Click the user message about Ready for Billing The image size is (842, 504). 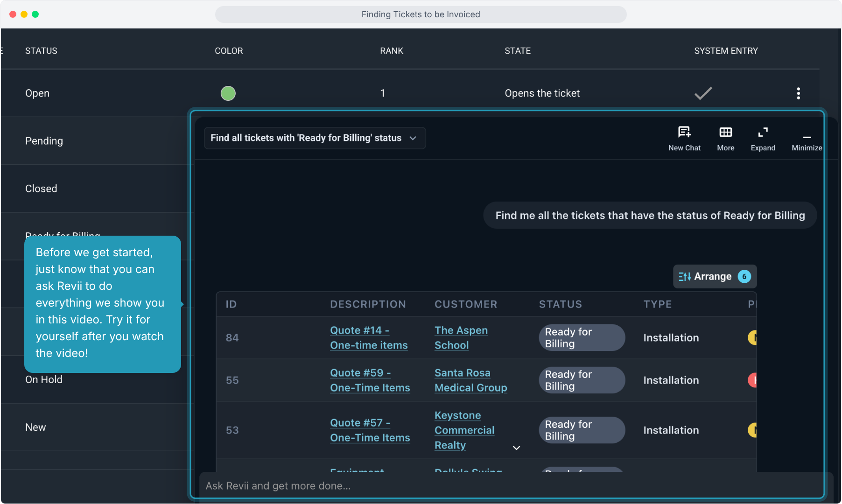pyautogui.click(x=650, y=216)
